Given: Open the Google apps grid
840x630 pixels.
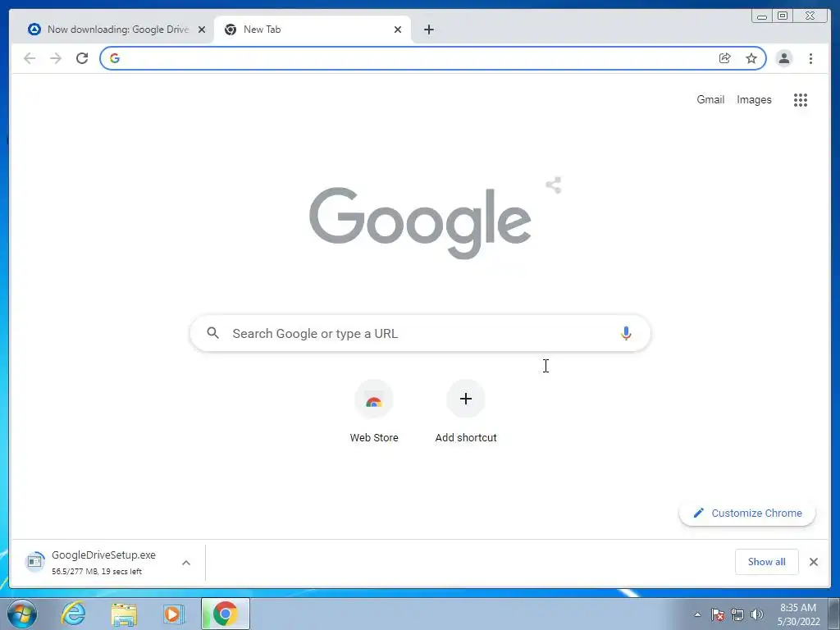Looking at the screenshot, I should pyautogui.click(x=801, y=100).
